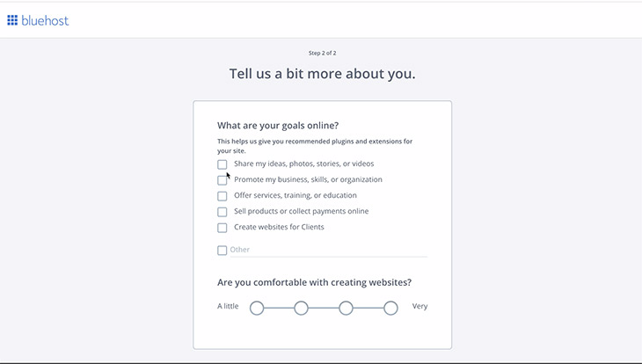Tick the box before "Create websites for Clients"
Screen dimensions: 642x364
[x=223, y=228]
